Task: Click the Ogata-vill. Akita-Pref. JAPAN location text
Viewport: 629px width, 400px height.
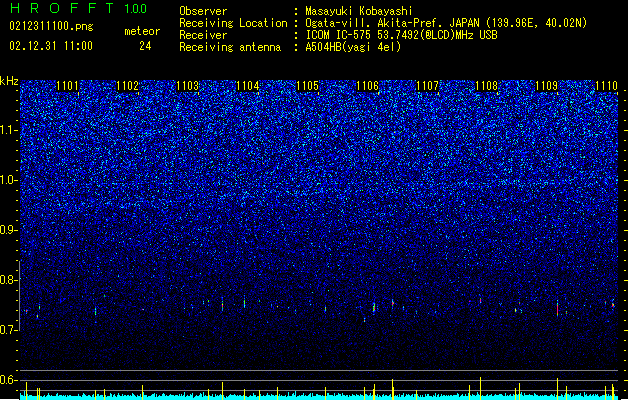Action: pos(446,23)
